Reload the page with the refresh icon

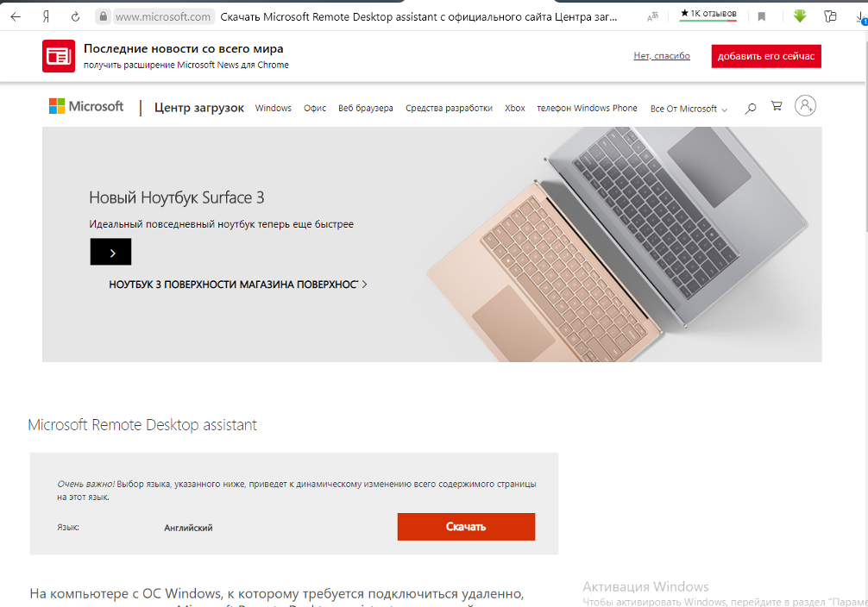point(75,16)
